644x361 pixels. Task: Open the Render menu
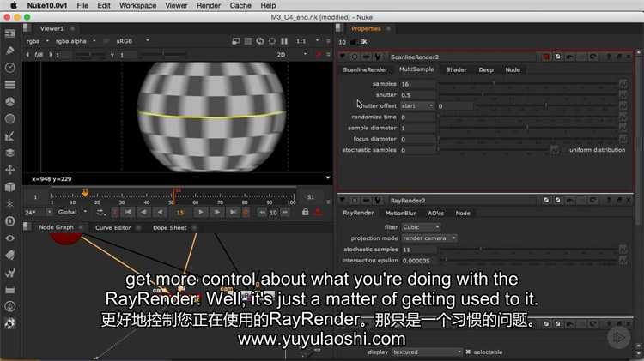pyautogui.click(x=209, y=5)
